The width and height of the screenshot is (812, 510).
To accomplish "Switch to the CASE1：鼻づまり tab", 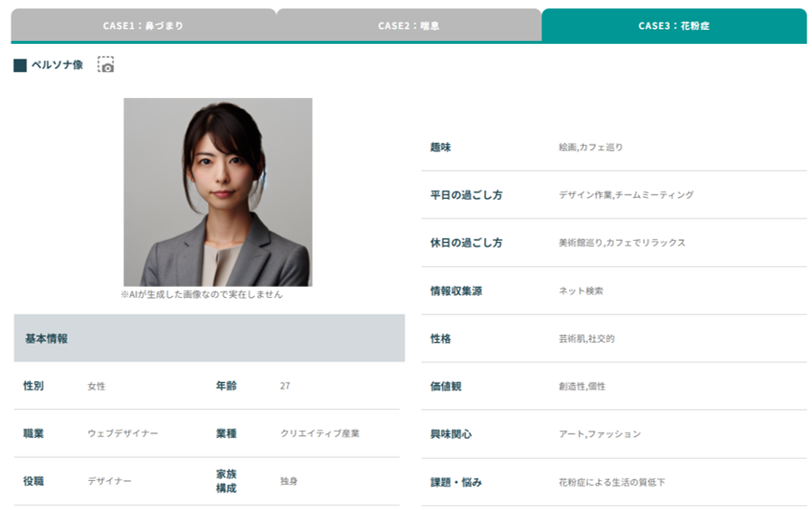I will [143, 26].
